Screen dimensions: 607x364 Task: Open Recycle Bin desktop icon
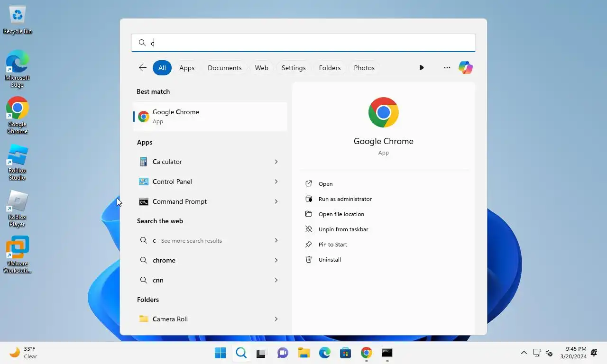click(x=18, y=20)
